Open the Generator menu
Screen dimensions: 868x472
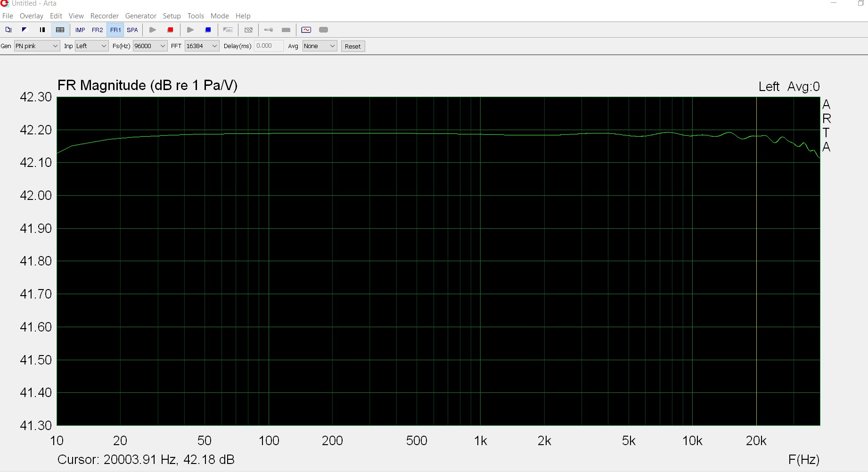pos(140,16)
